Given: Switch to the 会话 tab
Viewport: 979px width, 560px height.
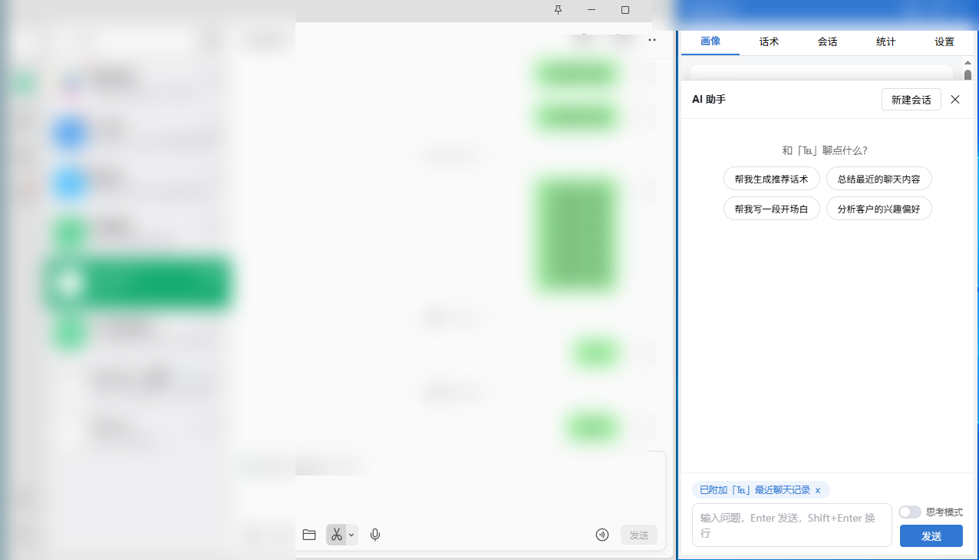Looking at the screenshot, I should tap(827, 41).
